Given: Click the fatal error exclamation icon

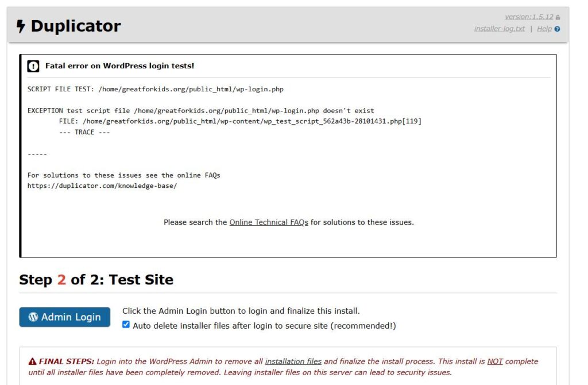Looking at the screenshot, I should (x=33, y=66).
